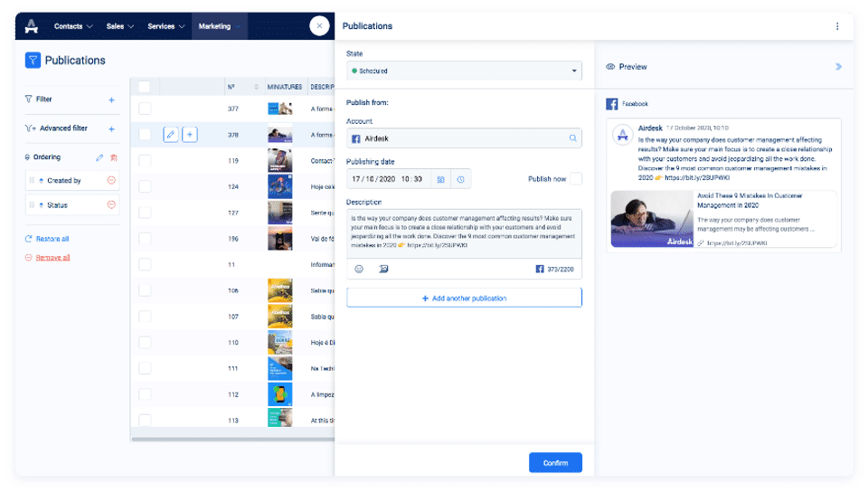Click plus icon on row 378

coord(190,134)
